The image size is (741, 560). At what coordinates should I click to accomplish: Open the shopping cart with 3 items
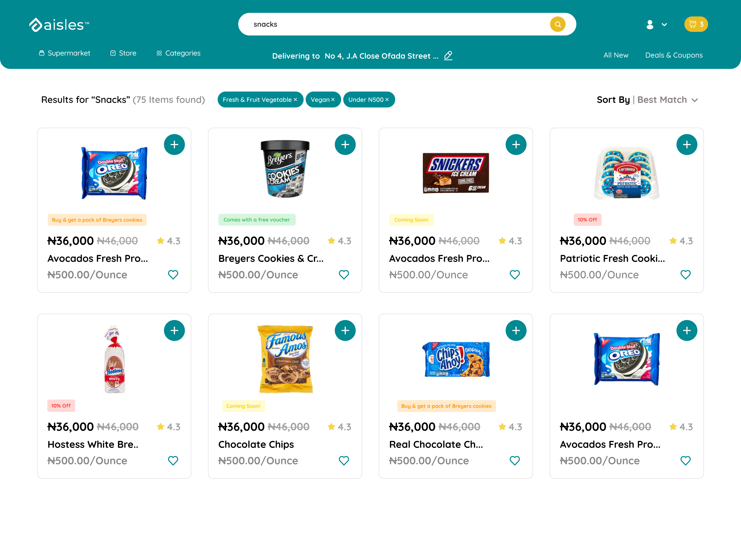696,24
